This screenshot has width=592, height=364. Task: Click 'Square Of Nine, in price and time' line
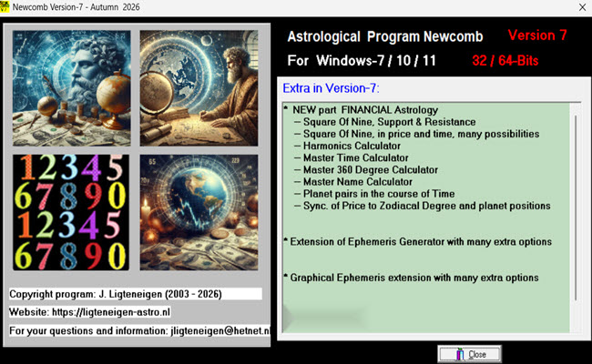[x=422, y=134]
